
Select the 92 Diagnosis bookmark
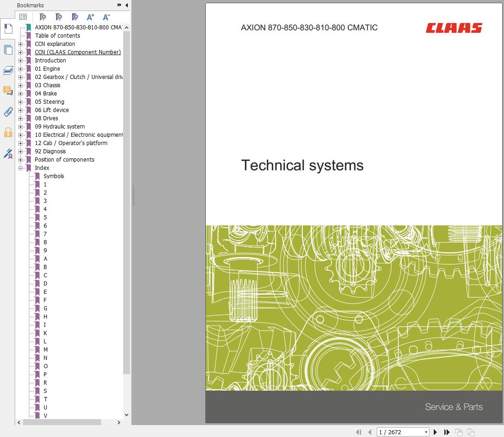(50, 151)
